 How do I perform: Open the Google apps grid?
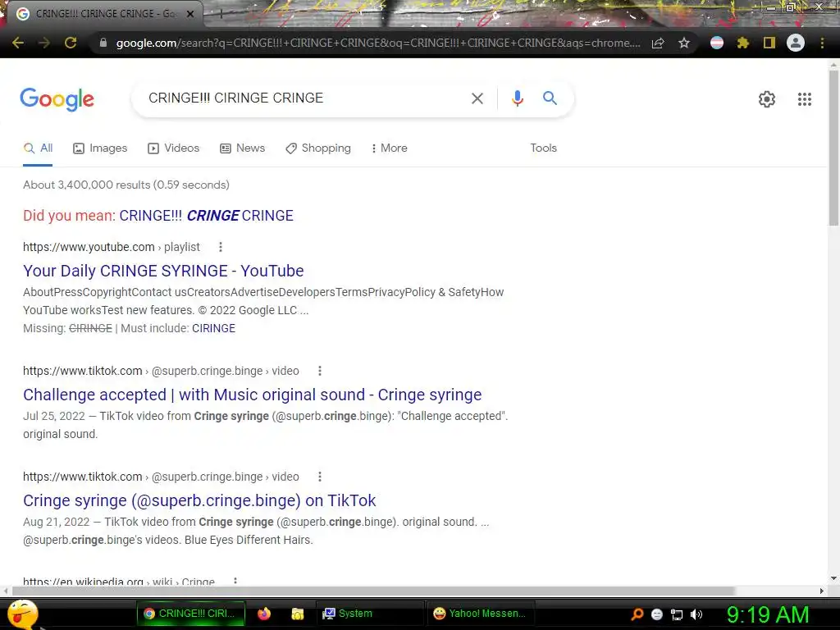pos(804,99)
